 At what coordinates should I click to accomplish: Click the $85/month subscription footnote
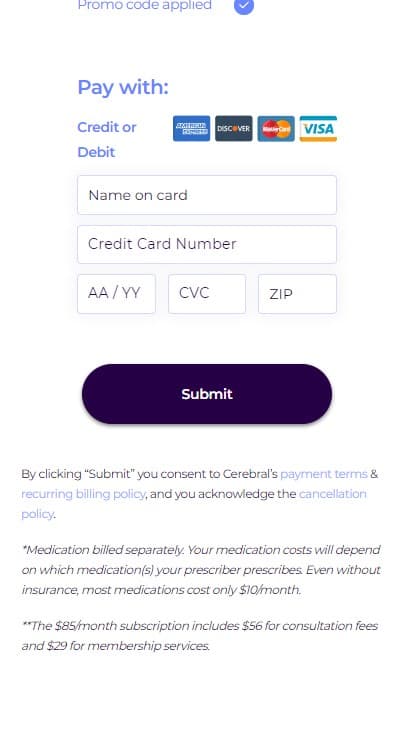199,636
